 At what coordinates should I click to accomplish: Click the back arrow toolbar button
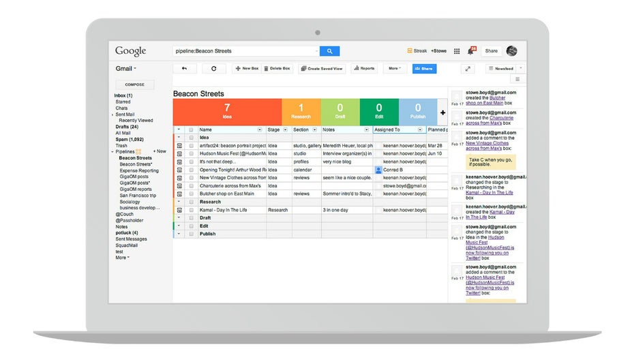click(x=184, y=68)
